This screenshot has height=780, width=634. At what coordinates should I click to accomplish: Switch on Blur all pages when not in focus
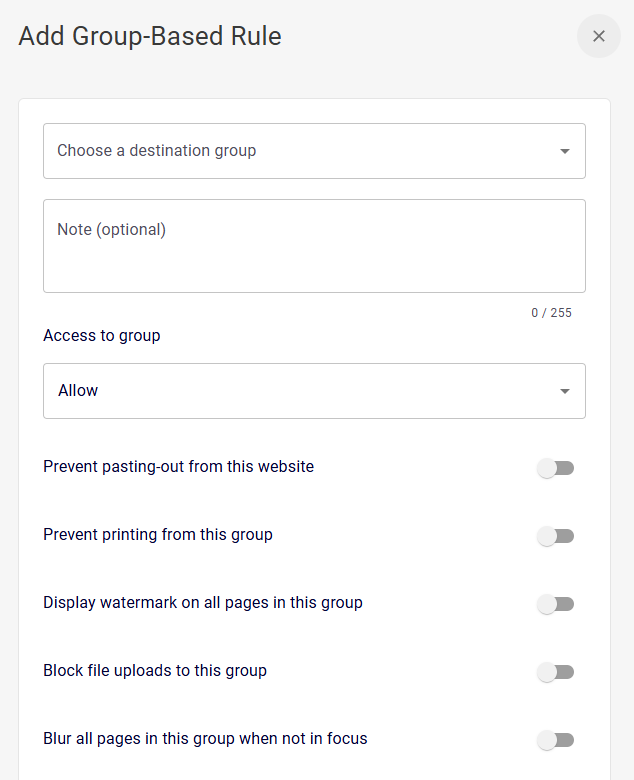tap(555, 740)
